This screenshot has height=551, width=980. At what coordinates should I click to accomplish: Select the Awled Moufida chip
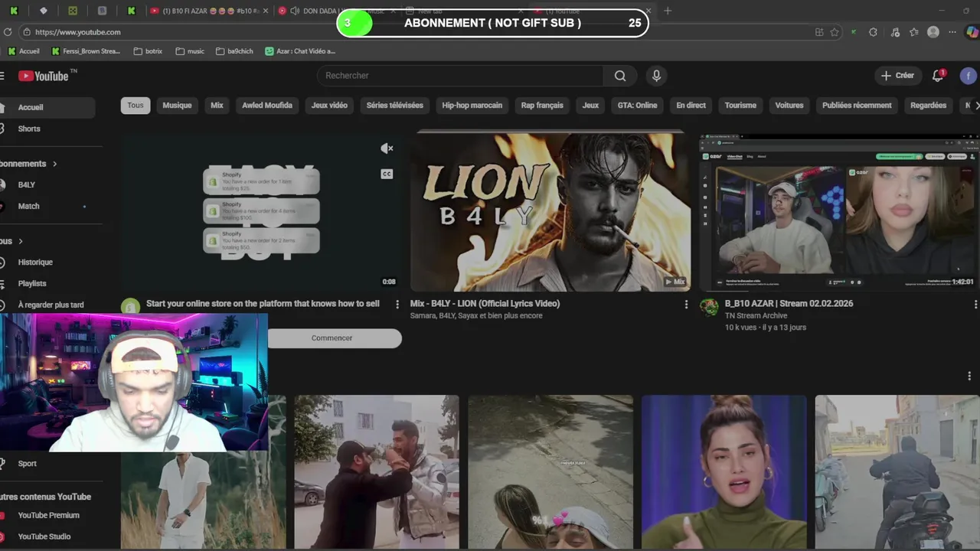tap(267, 106)
